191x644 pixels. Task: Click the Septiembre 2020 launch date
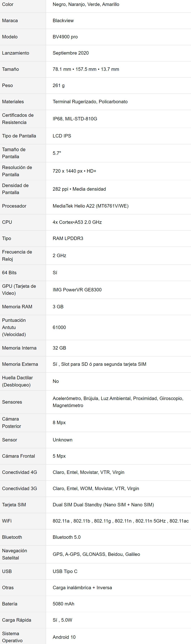coord(71,53)
